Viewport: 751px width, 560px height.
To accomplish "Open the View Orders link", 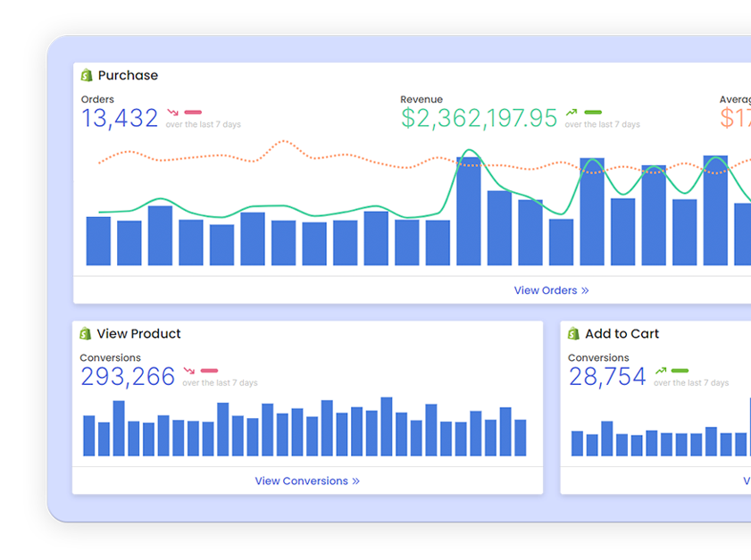I will (545, 290).
